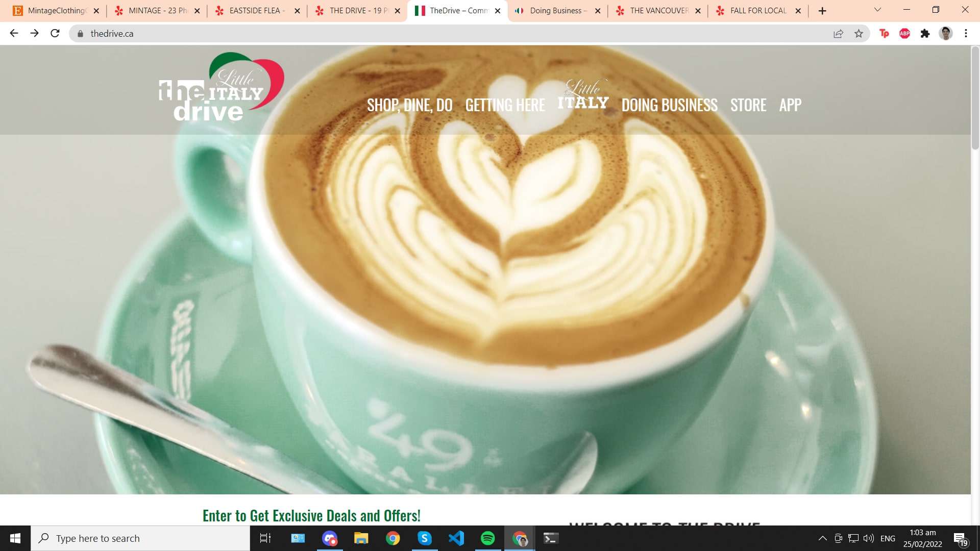The width and height of the screenshot is (980, 551).
Task: Click The Drive Little Italy site logo
Action: [222, 87]
